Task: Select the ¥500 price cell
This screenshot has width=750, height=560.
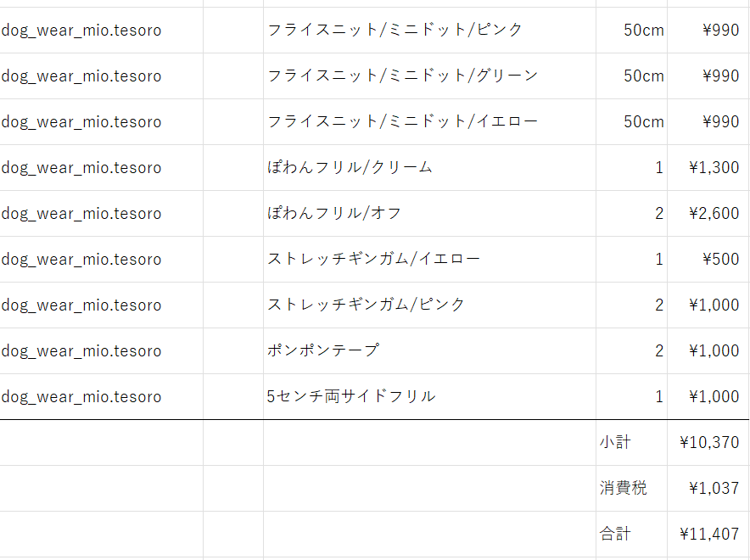Action: (709, 259)
